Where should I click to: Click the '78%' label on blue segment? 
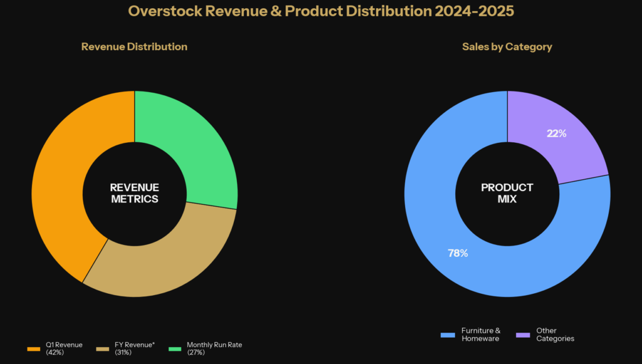(458, 253)
